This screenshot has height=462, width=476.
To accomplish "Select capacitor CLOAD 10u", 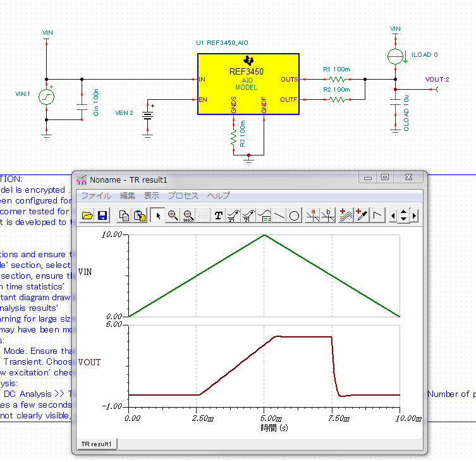I will tap(395, 102).
